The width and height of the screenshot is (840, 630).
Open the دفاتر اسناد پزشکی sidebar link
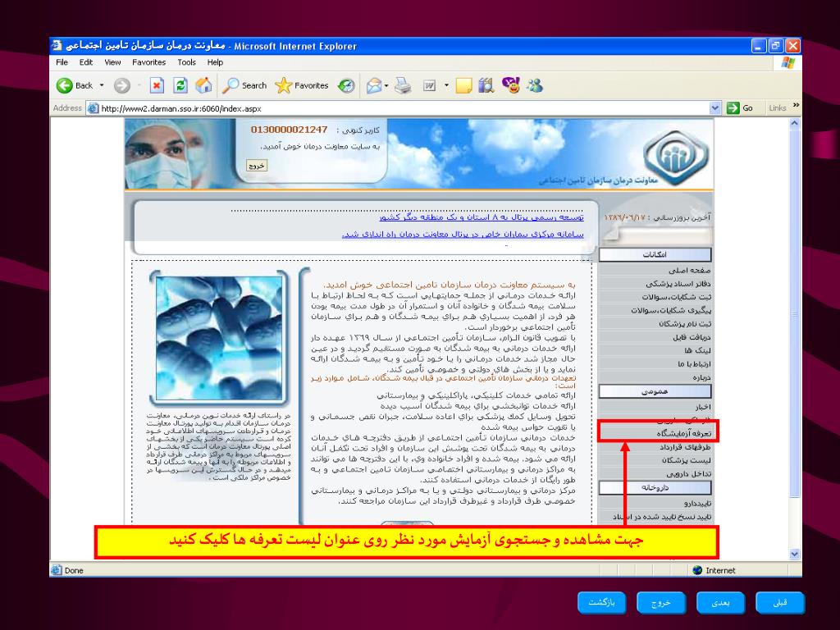(x=678, y=283)
